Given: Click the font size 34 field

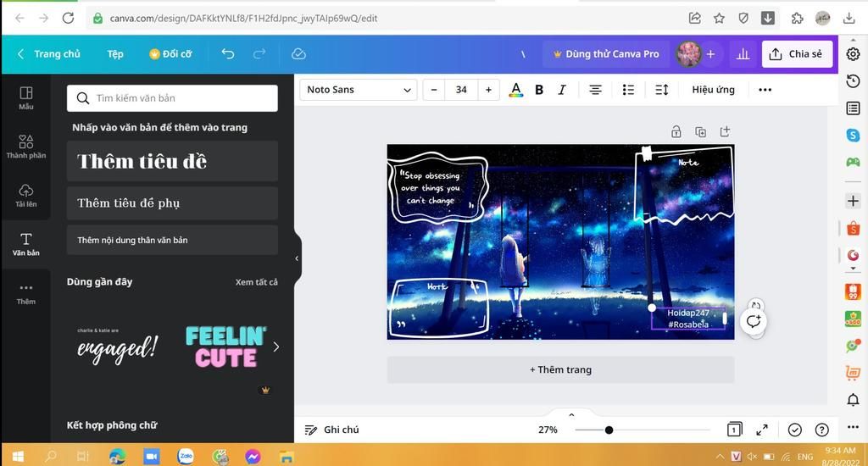Looking at the screenshot, I should (461, 90).
